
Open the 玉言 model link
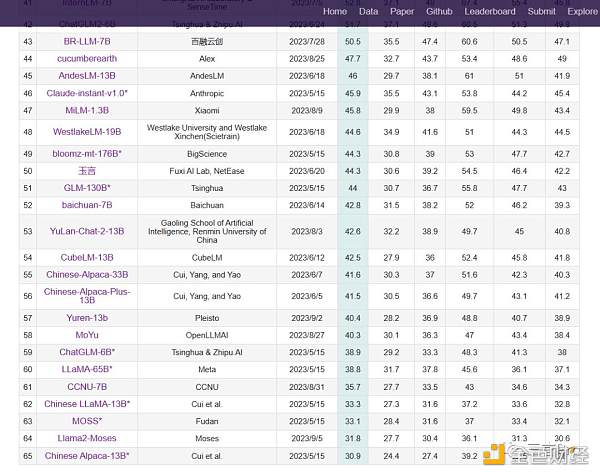(87, 171)
